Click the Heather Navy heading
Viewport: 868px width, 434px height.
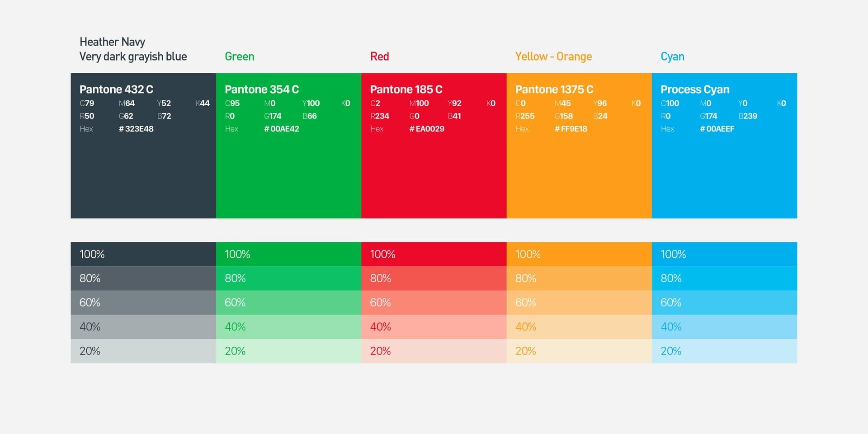tap(113, 42)
